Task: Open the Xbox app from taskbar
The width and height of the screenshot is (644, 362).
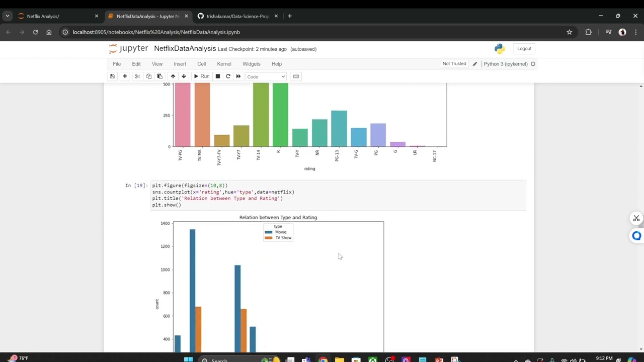Action: coord(373,359)
